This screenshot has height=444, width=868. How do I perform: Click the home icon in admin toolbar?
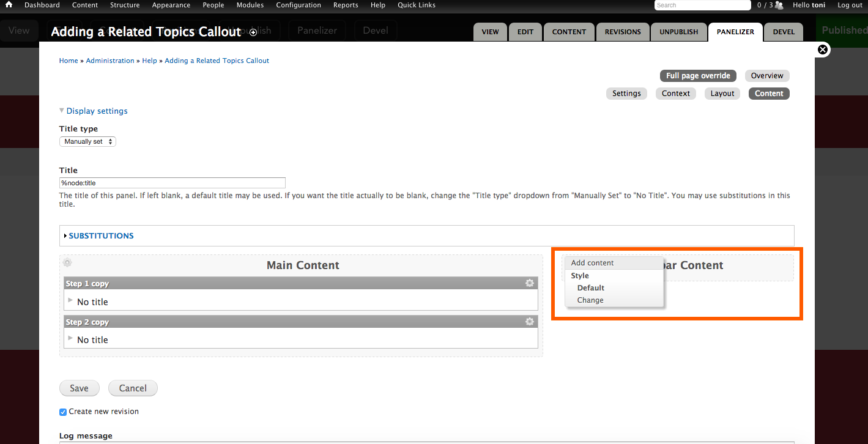point(9,5)
